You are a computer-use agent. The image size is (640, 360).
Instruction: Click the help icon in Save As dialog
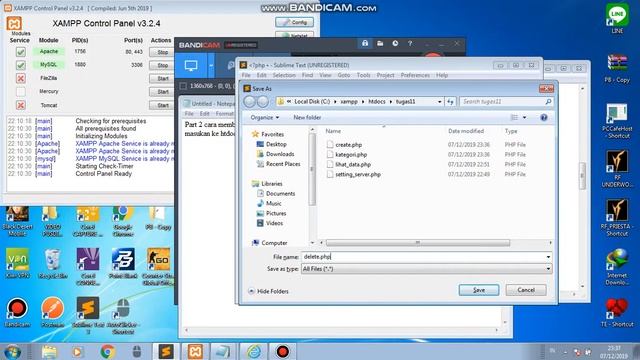click(x=544, y=118)
